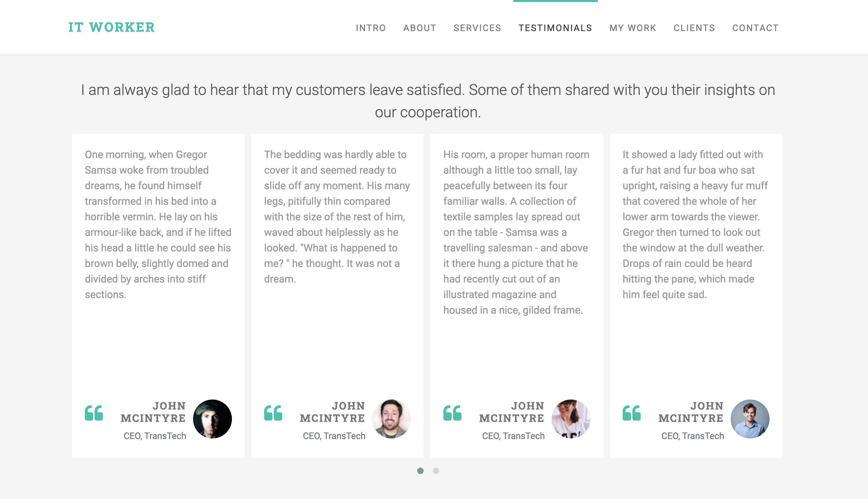Open the Contact navigation link
868x499 pixels.
pyautogui.click(x=755, y=28)
